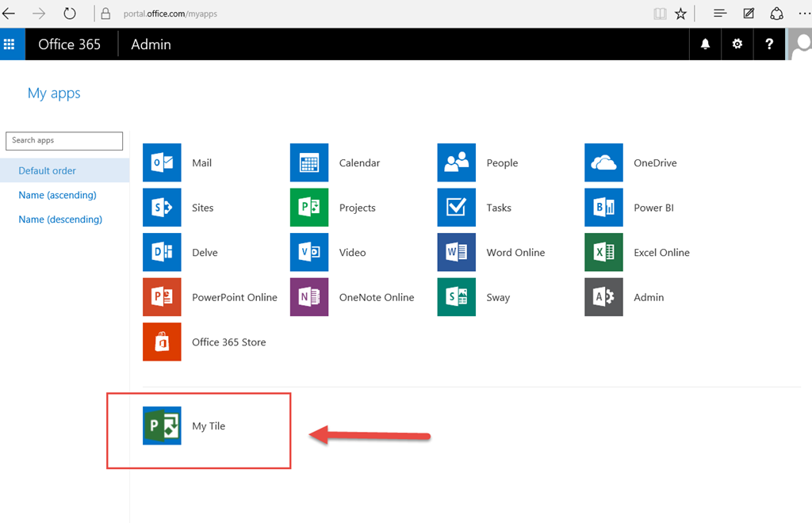Open the Power BI tile icon

(603, 208)
